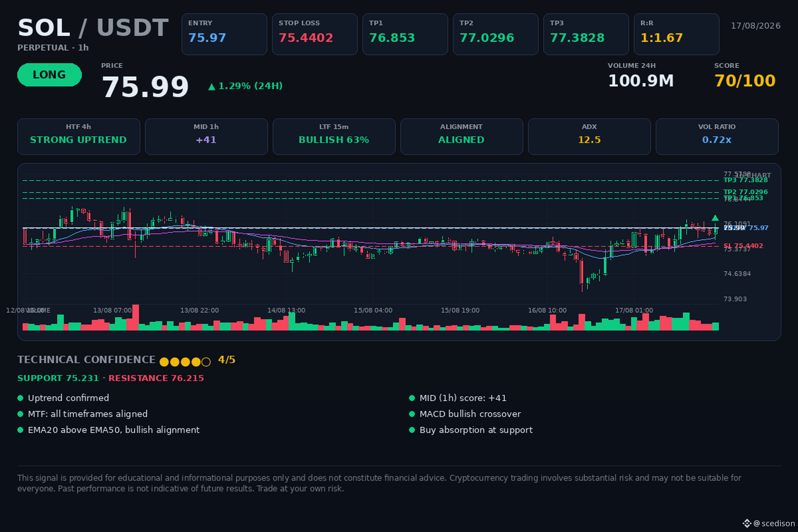This screenshot has height=532, width=798.
Task: Click the large price value 75.99
Action: (145, 87)
